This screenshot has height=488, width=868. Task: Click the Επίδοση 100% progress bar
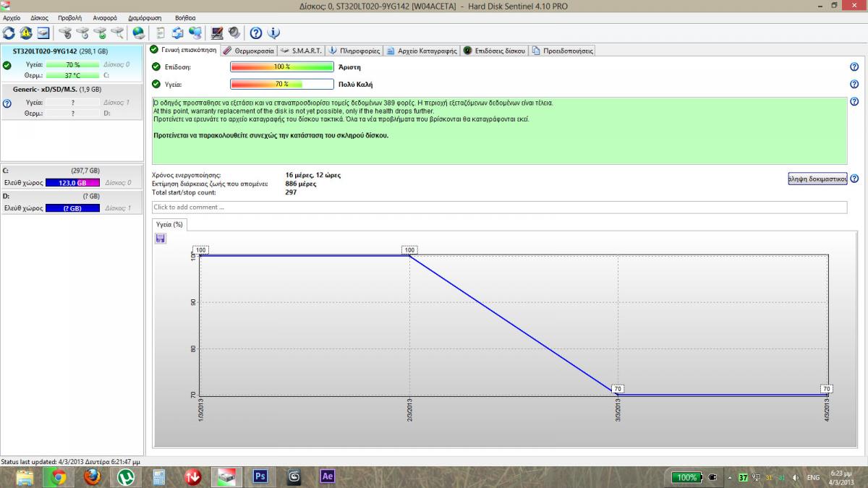[281, 67]
